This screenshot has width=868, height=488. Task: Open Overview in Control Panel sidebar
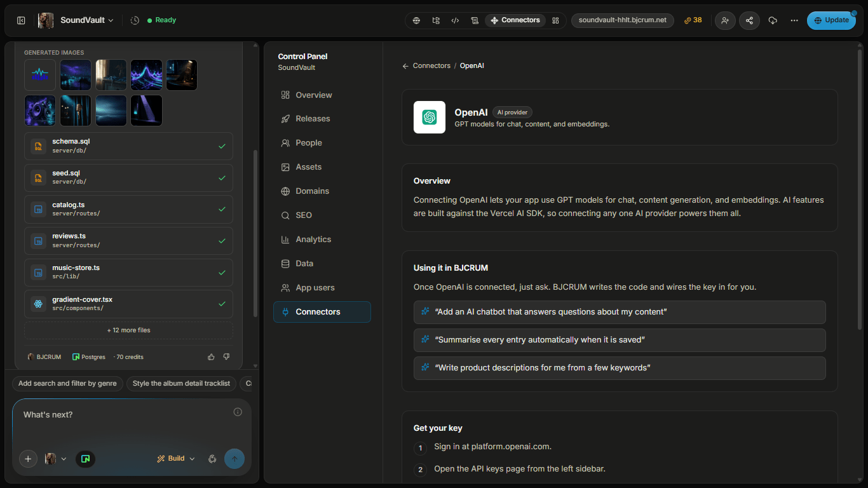tap(322, 95)
